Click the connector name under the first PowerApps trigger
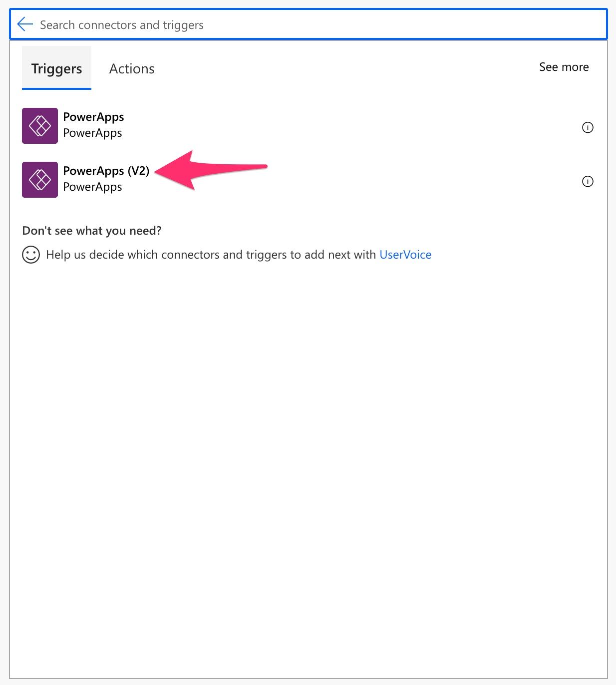Image resolution: width=616 pixels, height=685 pixels. tap(92, 133)
